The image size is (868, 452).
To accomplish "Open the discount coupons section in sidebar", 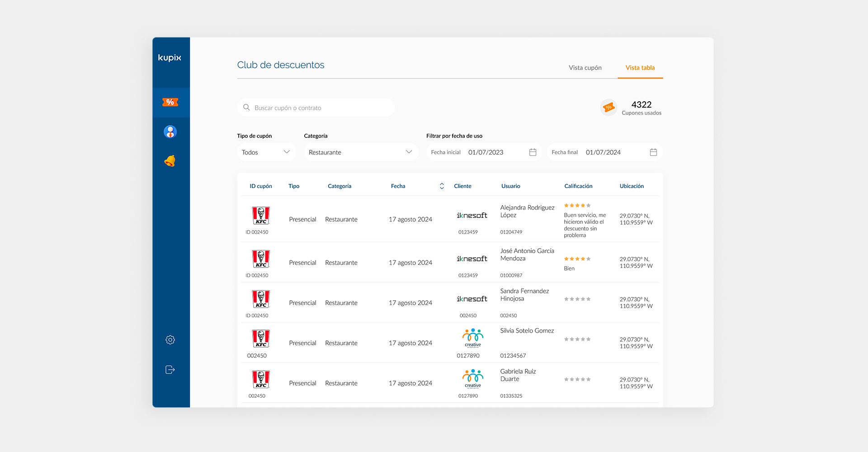I will [170, 102].
